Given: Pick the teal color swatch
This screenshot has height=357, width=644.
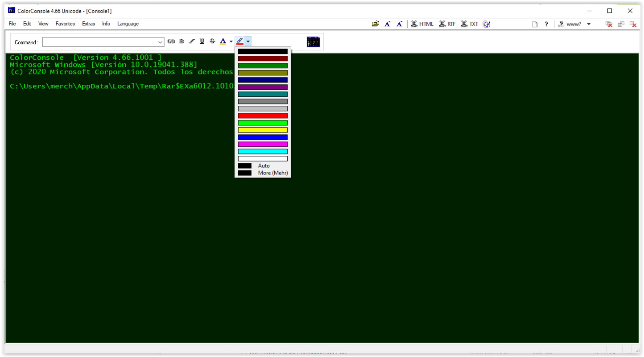Looking at the screenshot, I should 263,94.
